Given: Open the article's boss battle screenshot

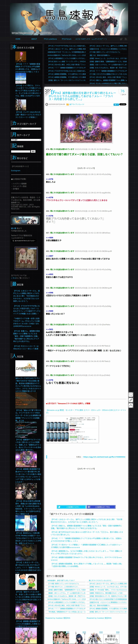Looking at the screenshot, I should (x=86, y=128).
